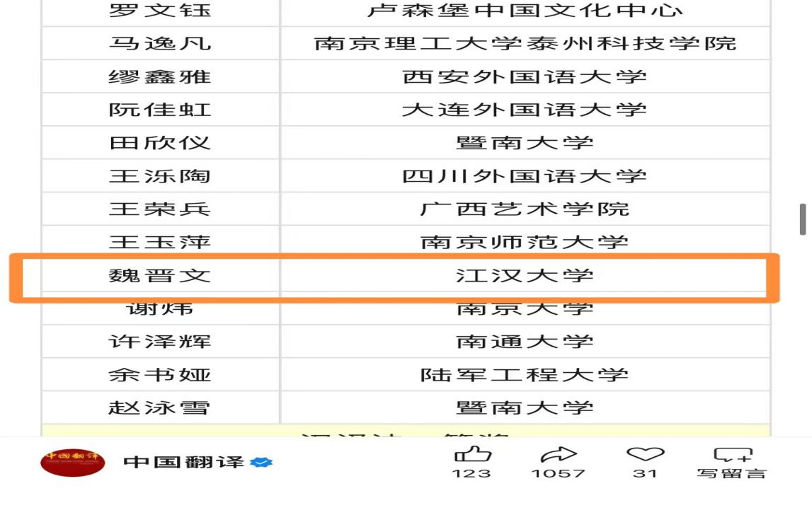Click the blue verified badge
812x515 pixels.
click(261, 462)
